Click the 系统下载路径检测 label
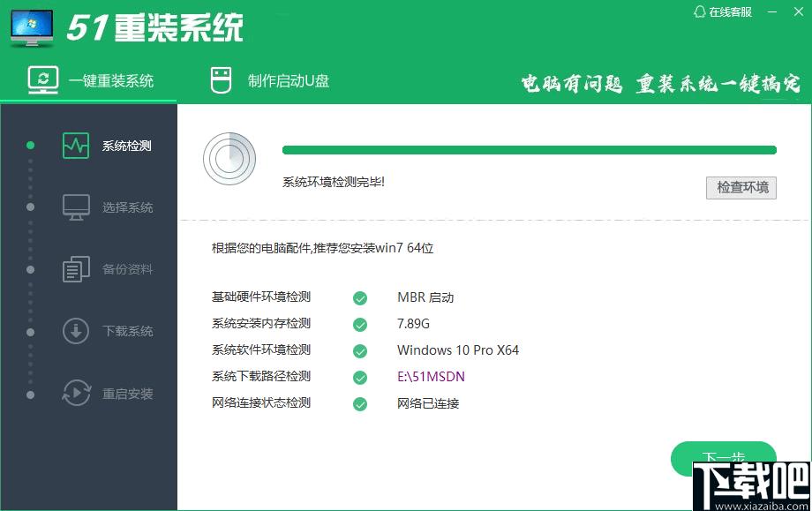Image resolution: width=812 pixels, height=511 pixels. pyautogui.click(x=261, y=376)
